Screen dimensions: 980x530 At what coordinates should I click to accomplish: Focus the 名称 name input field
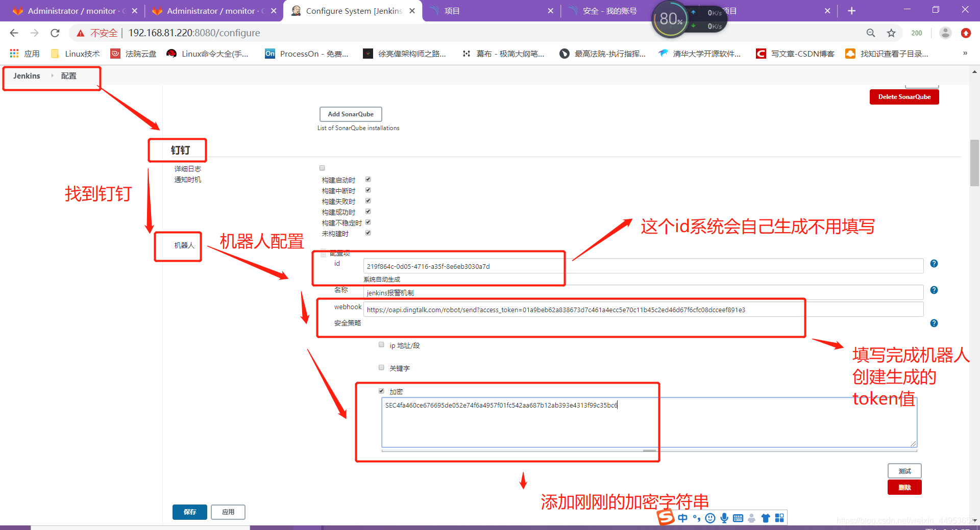[643, 293]
